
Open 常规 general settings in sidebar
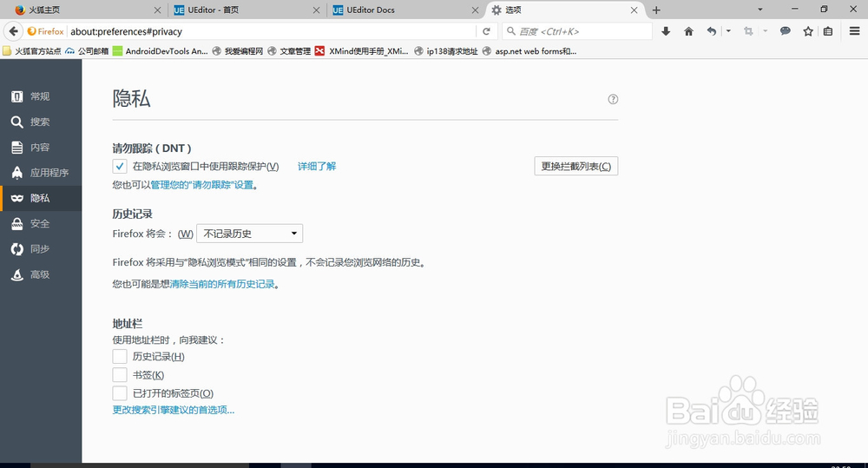[x=41, y=96]
